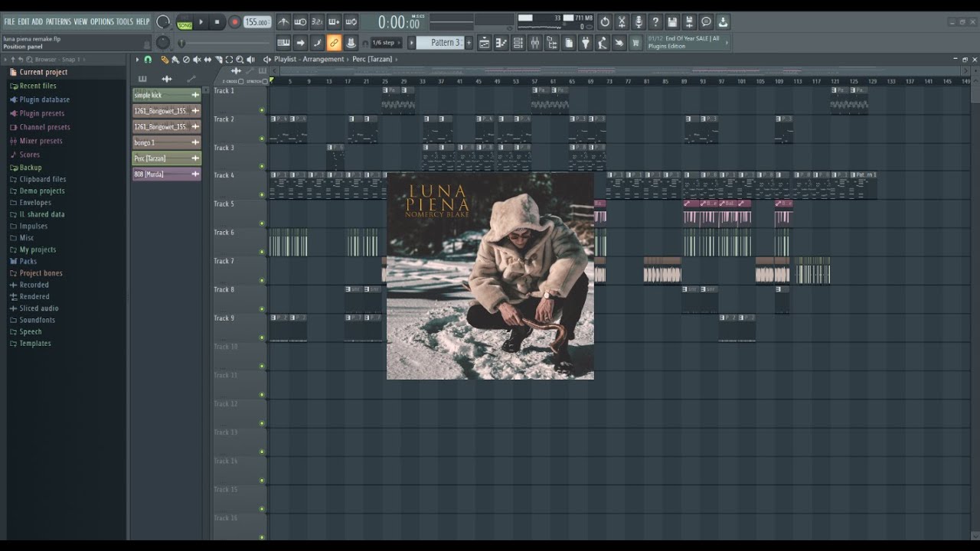
Task: Select the Playback speaker tool
Action: point(250,60)
